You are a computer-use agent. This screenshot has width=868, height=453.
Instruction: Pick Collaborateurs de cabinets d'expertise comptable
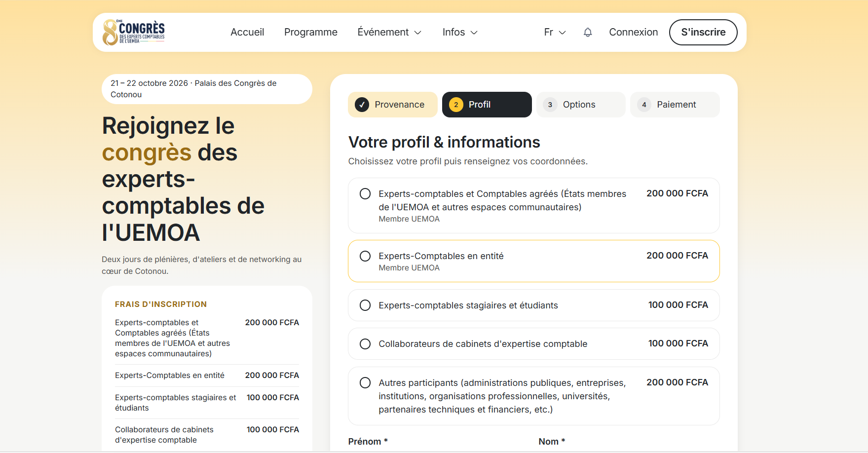click(533, 344)
